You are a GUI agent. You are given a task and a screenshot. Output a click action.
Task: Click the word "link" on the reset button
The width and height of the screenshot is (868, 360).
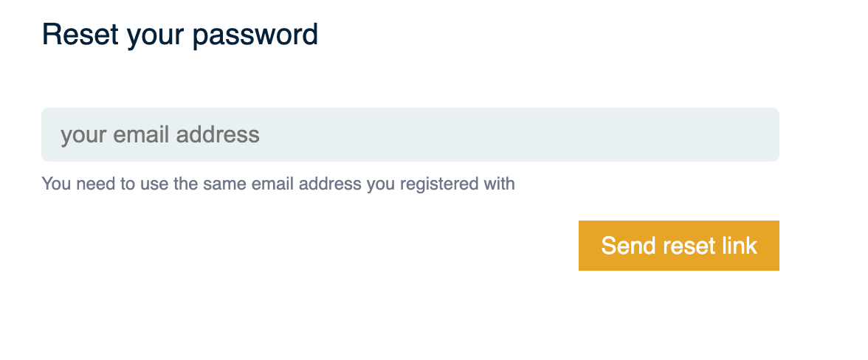[x=739, y=246]
